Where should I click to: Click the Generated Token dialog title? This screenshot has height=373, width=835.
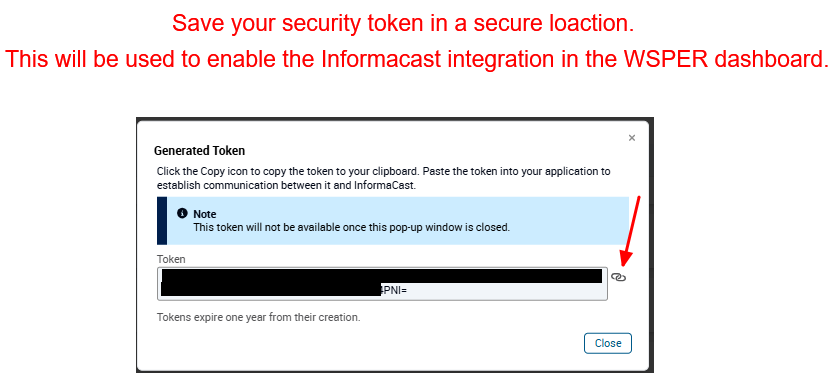click(x=199, y=151)
